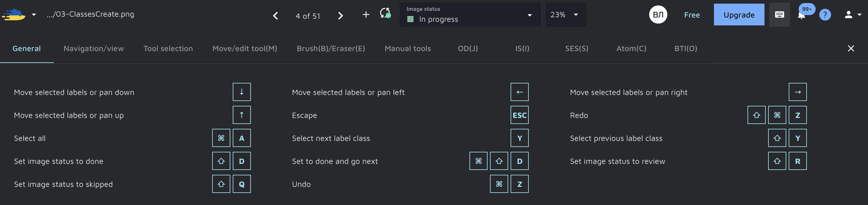
Task: Open the notifications bell
Action: pyautogui.click(x=801, y=15)
